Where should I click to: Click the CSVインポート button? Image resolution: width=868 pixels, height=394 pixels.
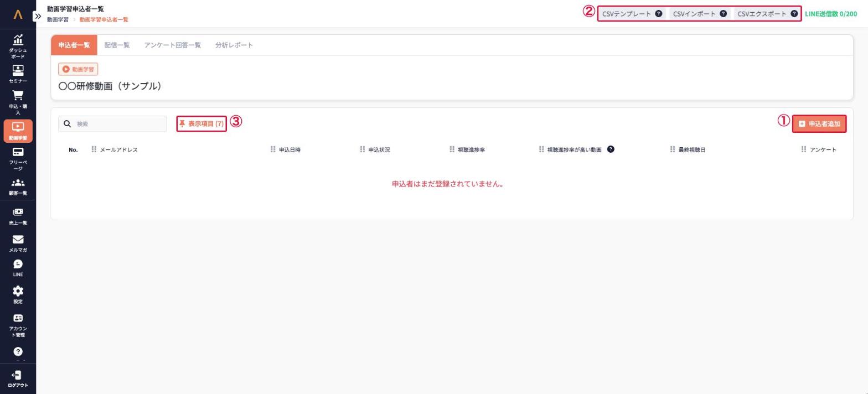point(694,14)
